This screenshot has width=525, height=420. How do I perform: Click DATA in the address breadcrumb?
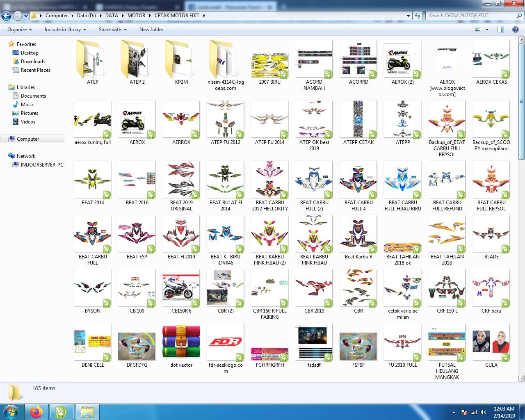click(112, 16)
